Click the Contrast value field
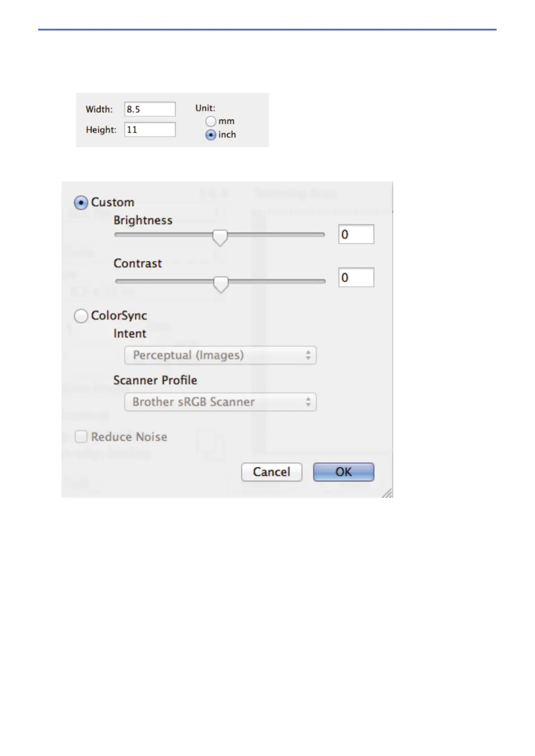The width and height of the screenshot is (535, 756). [356, 277]
